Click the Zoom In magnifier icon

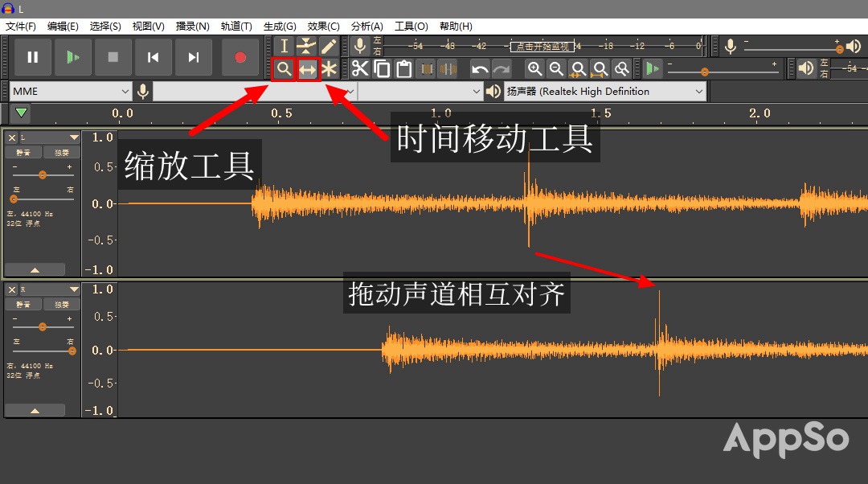(x=534, y=69)
